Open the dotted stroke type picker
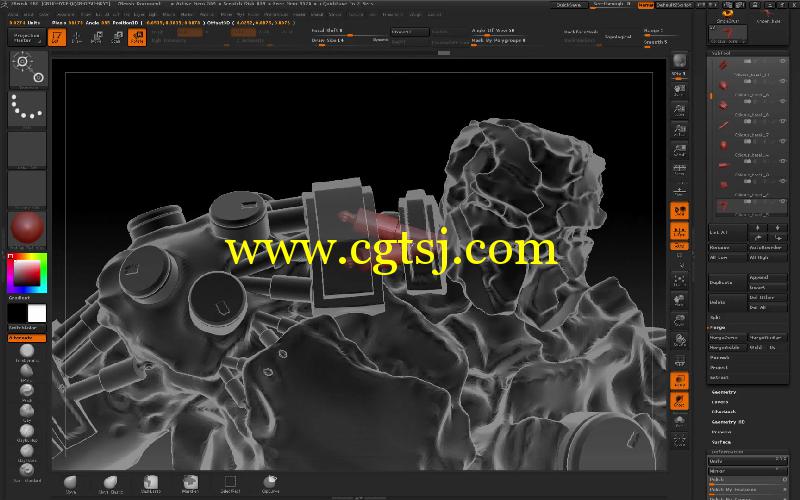 (28, 109)
